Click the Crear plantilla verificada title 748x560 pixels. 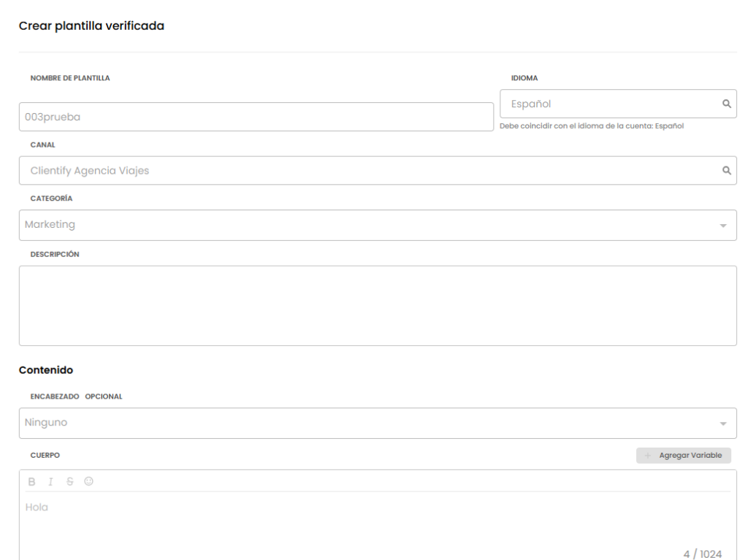(x=91, y=24)
